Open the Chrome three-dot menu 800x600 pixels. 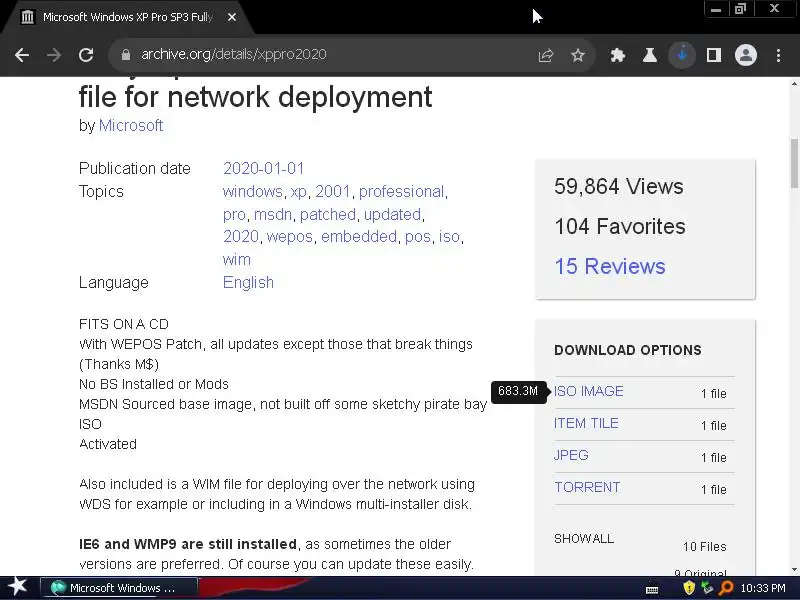point(778,55)
